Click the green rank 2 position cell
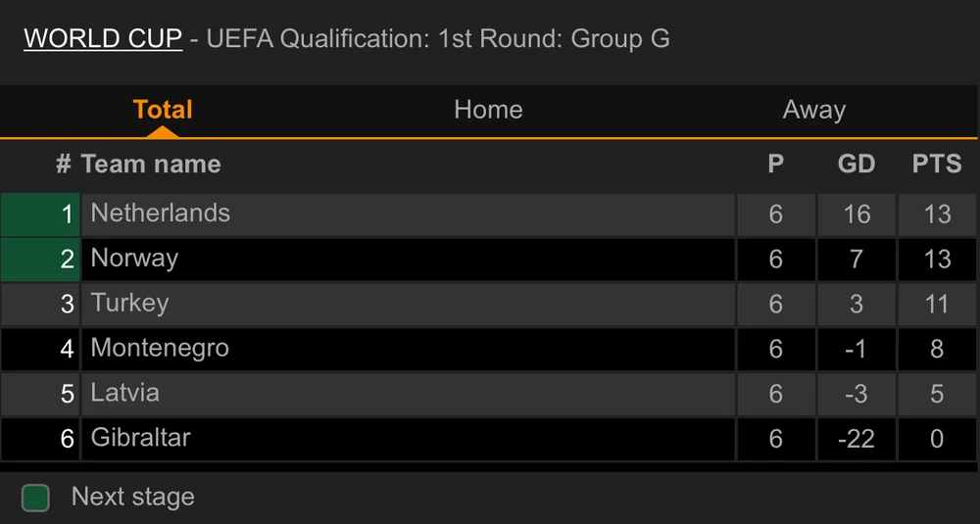This screenshot has width=980, height=524. tap(40, 260)
